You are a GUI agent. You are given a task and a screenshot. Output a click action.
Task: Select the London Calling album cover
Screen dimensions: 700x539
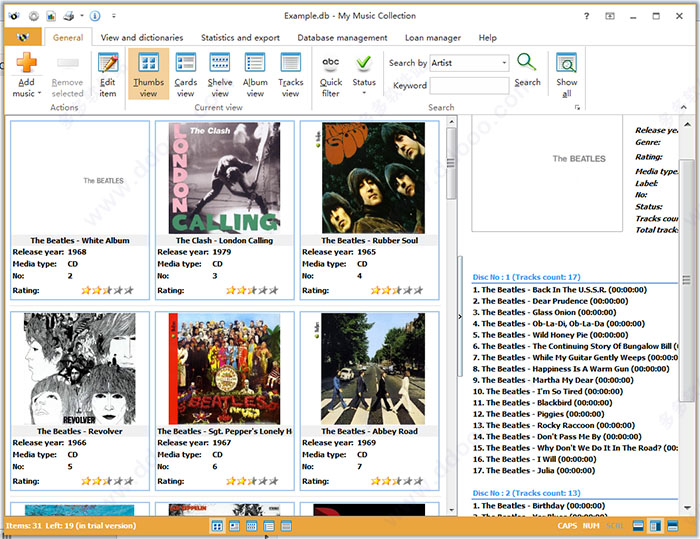tap(225, 178)
